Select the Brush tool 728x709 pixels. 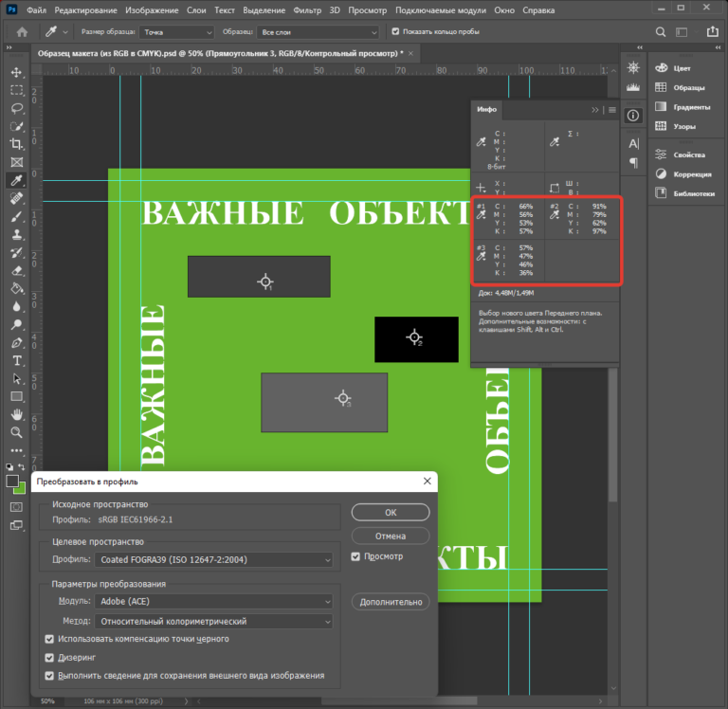(x=16, y=217)
